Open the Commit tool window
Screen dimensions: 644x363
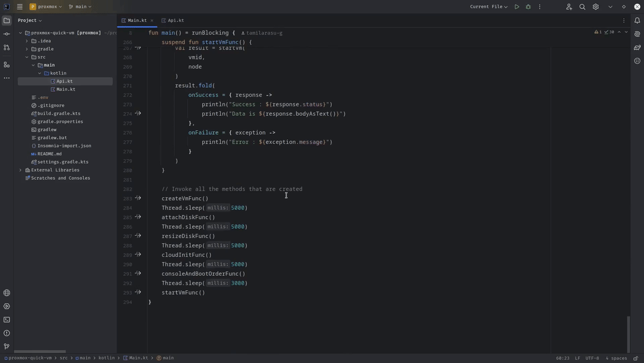click(7, 34)
